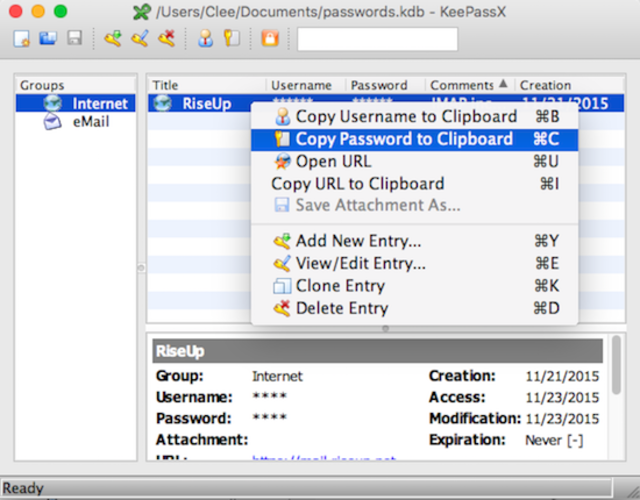The width and height of the screenshot is (640, 500).
Task: Click the Expiration value Never [-]
Action: point(554,440)
